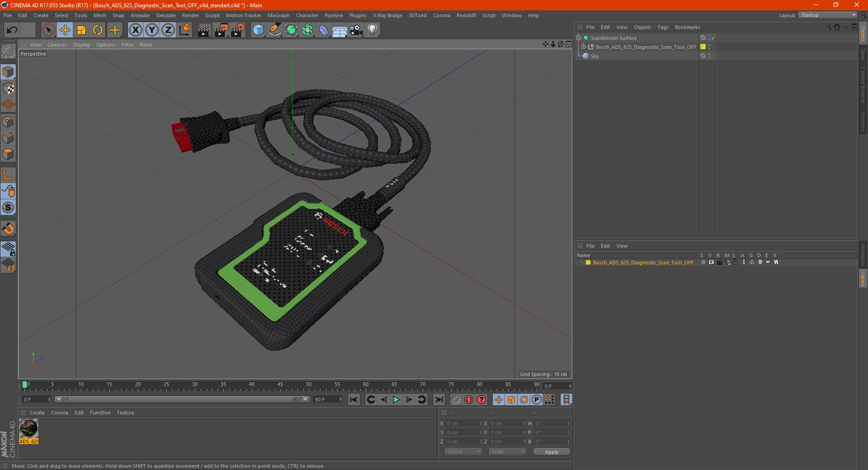Screen dimensions: 868x470
Task: Enable Points mode in left palette
Action: point(8,122)
